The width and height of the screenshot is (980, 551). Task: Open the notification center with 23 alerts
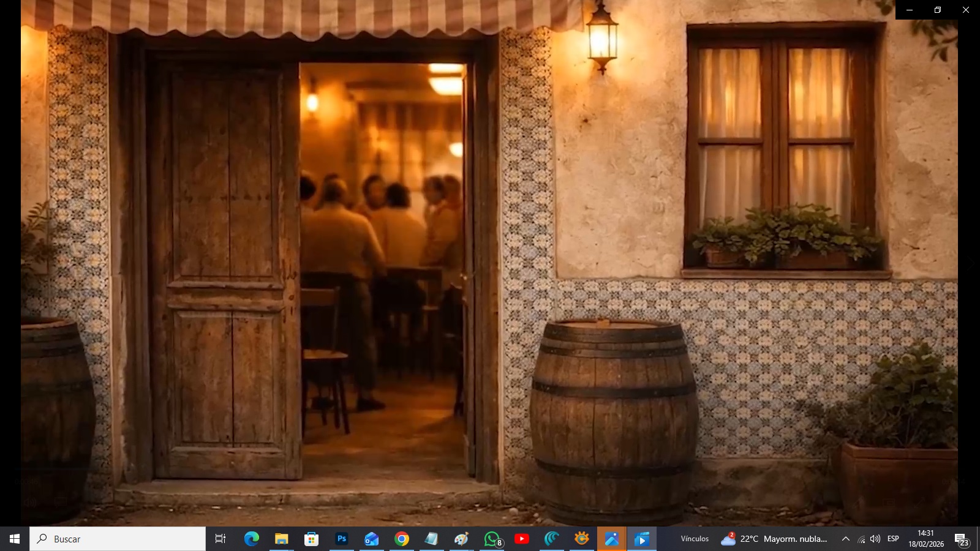[x=961, y=539]
